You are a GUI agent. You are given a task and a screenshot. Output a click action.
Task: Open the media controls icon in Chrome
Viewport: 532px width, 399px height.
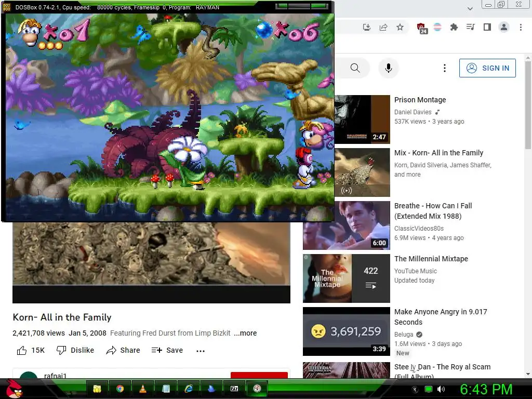[x=471, y=27]
